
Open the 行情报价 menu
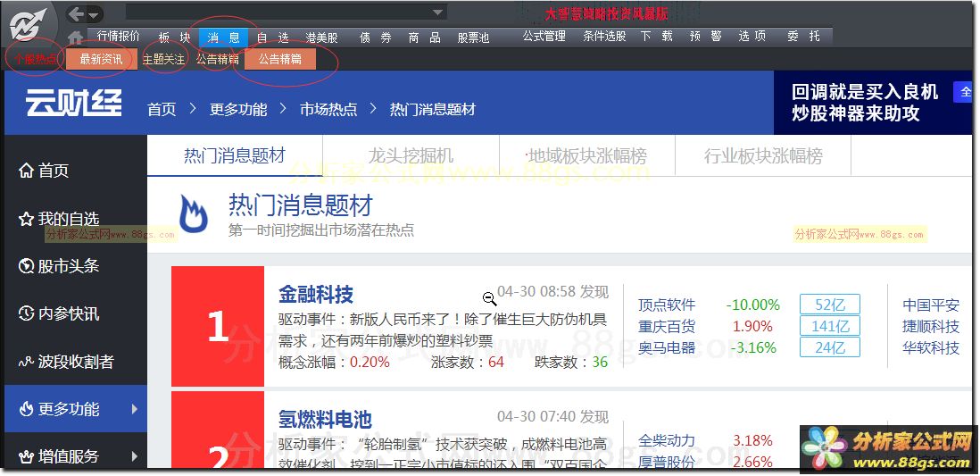click(118, 37)
